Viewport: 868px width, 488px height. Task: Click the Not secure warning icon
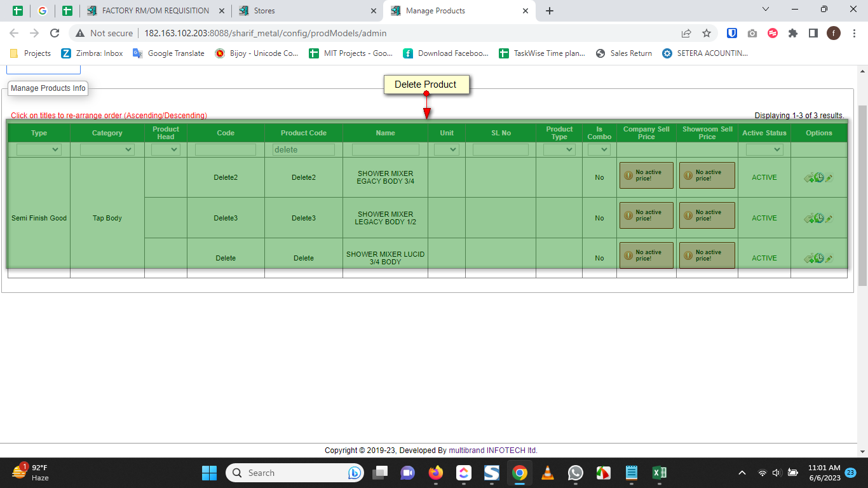tap(80, 33)
